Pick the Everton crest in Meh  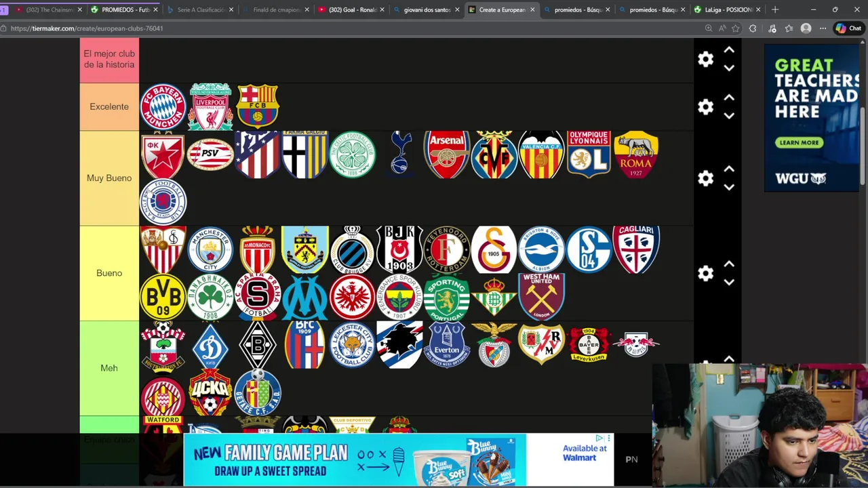(447, 344)
